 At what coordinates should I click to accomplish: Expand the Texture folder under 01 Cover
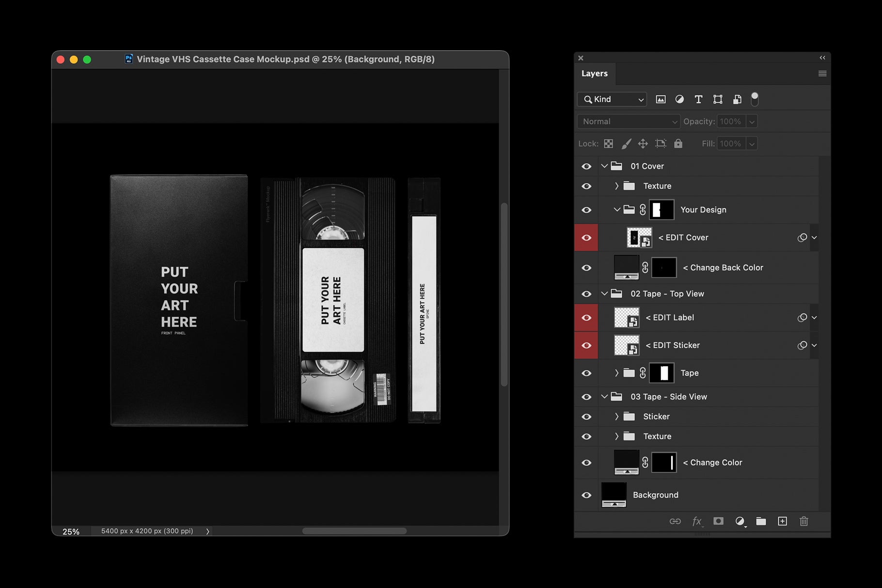tap(616, 186)
